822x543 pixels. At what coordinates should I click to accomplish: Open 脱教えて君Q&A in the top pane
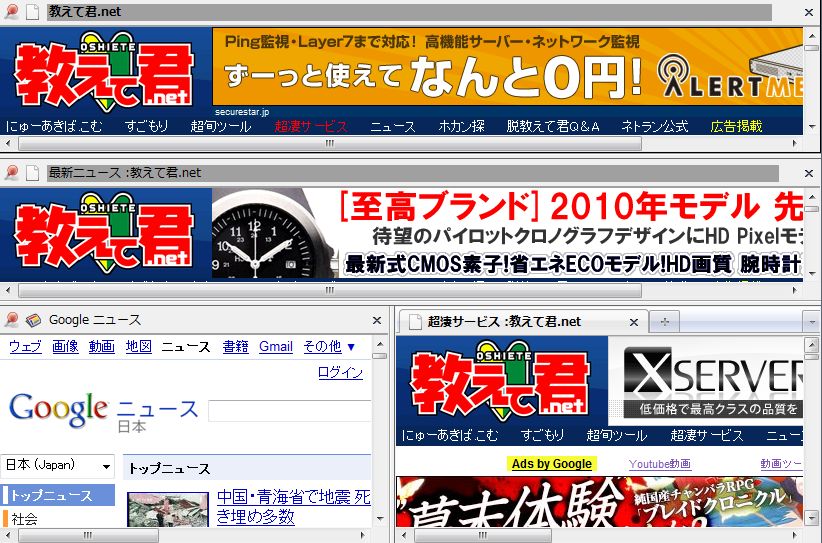tap(553, 126)
